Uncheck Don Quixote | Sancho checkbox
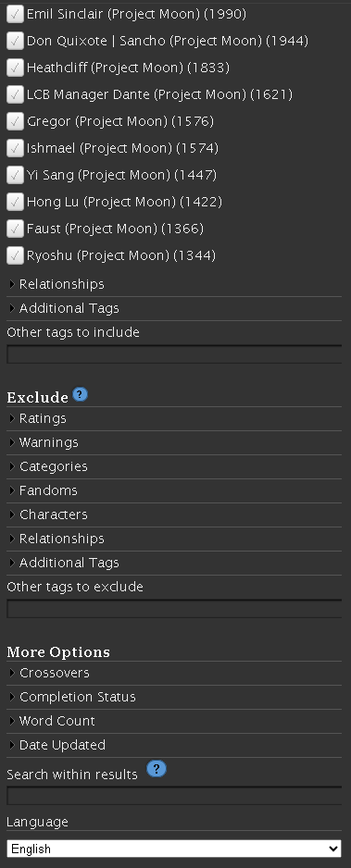Screen dimensions: 351x868 coord(15,41)
